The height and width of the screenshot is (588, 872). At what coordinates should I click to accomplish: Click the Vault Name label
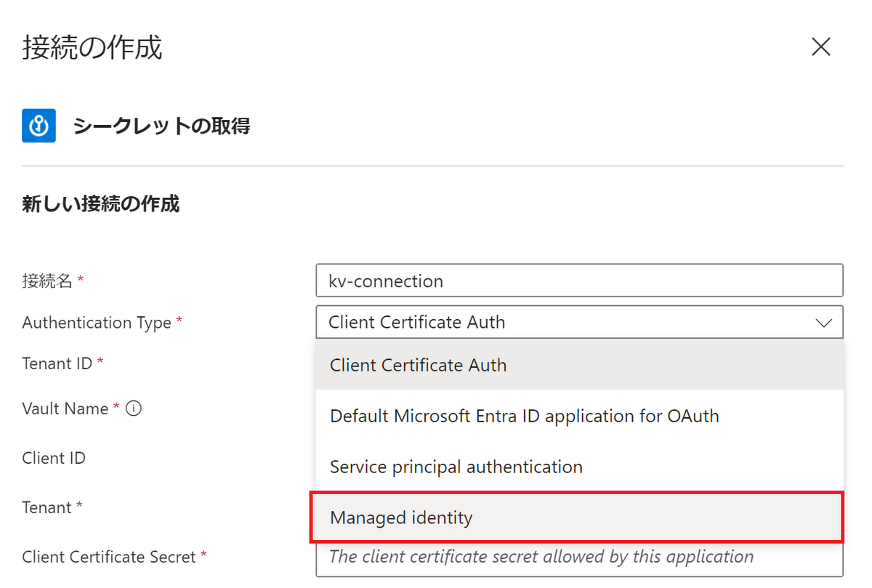(65, 408)
